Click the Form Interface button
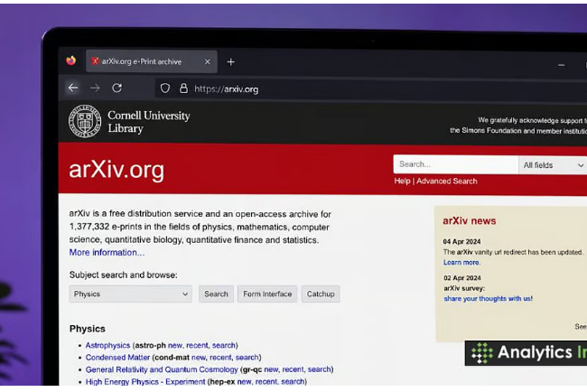The image size is (587, 392). (x=267, y=294)
